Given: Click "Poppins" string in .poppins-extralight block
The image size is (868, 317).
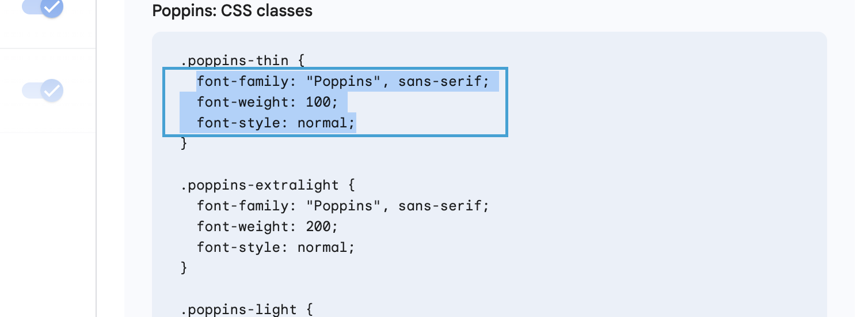Looking at the screenshot, I should click(344, 206).
